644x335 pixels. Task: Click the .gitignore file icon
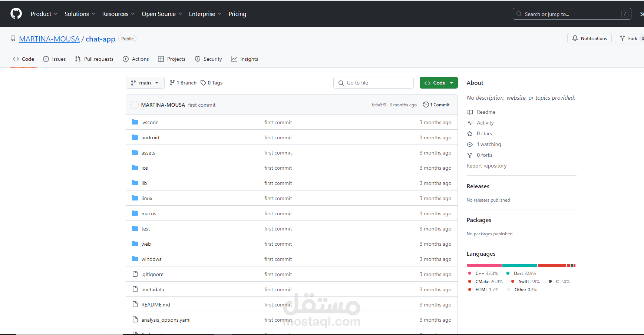point(135,274)
